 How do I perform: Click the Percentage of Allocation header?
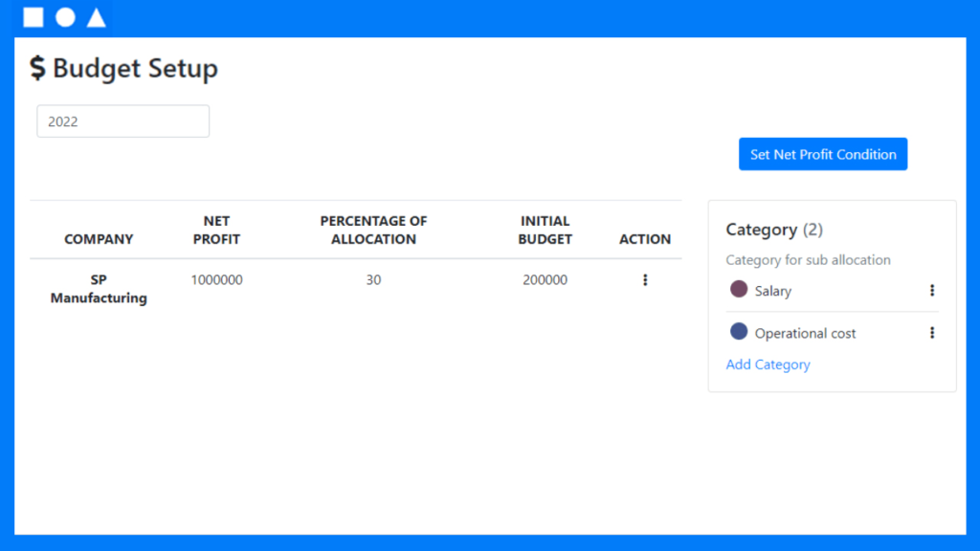pos(373,230)
